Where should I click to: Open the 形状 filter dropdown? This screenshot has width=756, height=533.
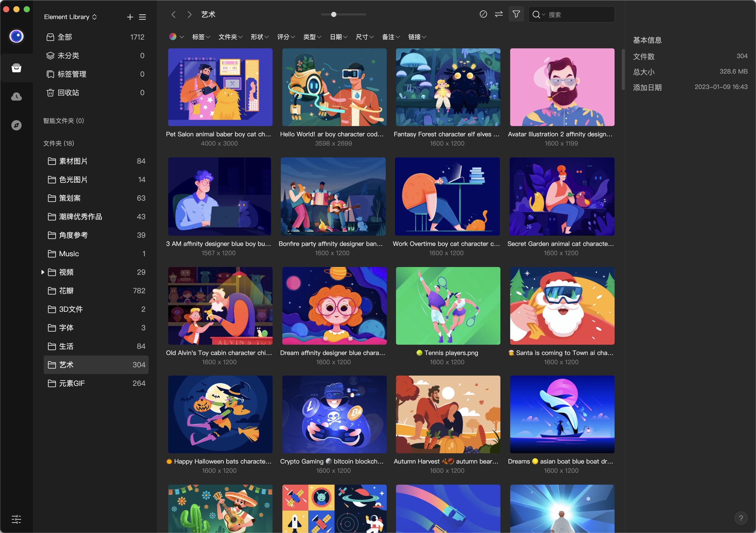click(260, 37)
